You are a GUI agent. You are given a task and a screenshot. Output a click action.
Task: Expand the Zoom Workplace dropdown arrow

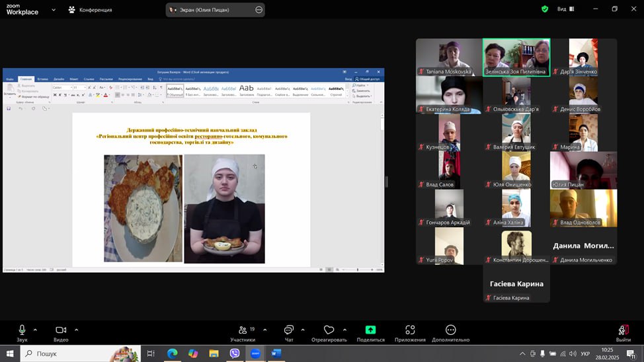(x=54, y=10)
